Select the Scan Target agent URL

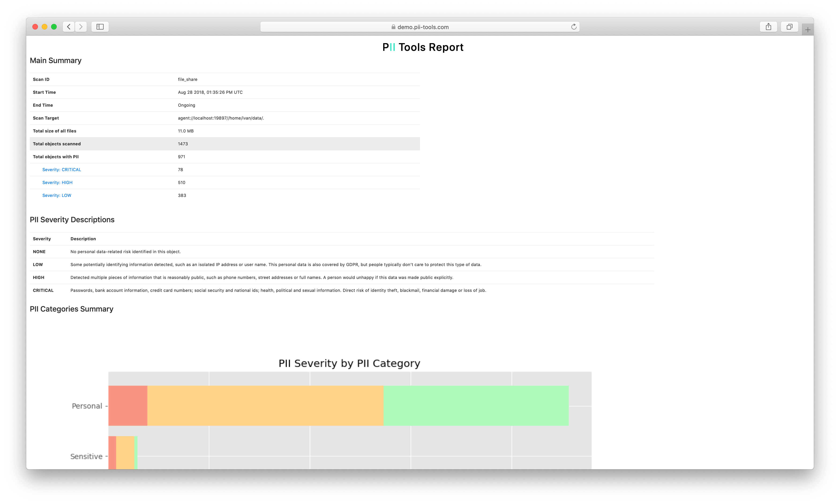pos(221,118)
